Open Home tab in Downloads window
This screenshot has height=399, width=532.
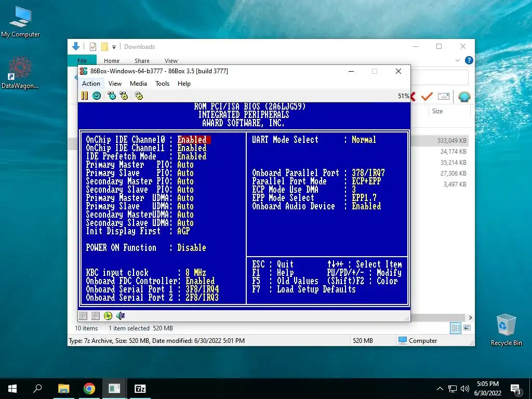112,61
